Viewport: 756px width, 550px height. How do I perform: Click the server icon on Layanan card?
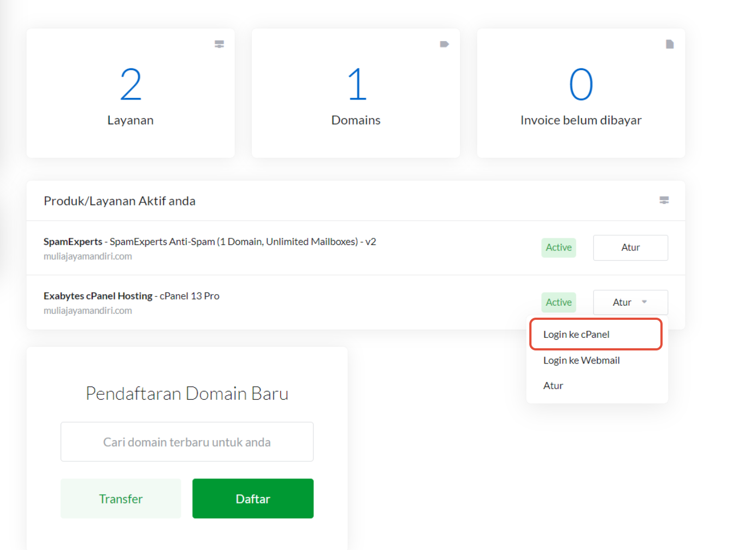tap(219, 44)
